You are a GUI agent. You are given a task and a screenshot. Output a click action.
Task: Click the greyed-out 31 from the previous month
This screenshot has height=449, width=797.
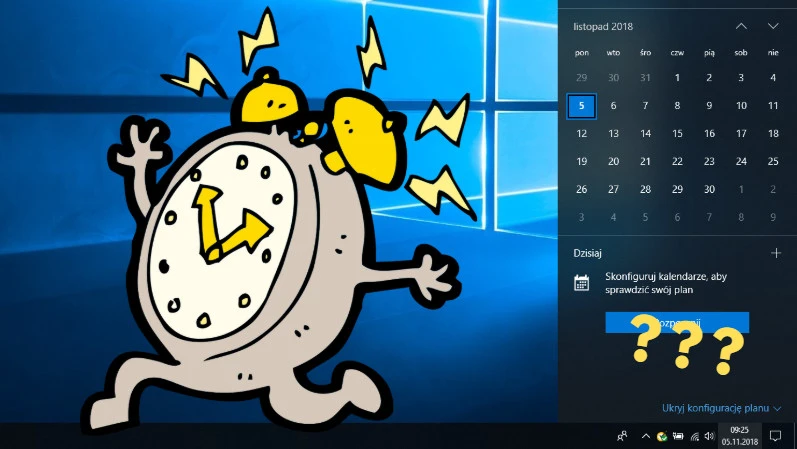coord(646,78)
